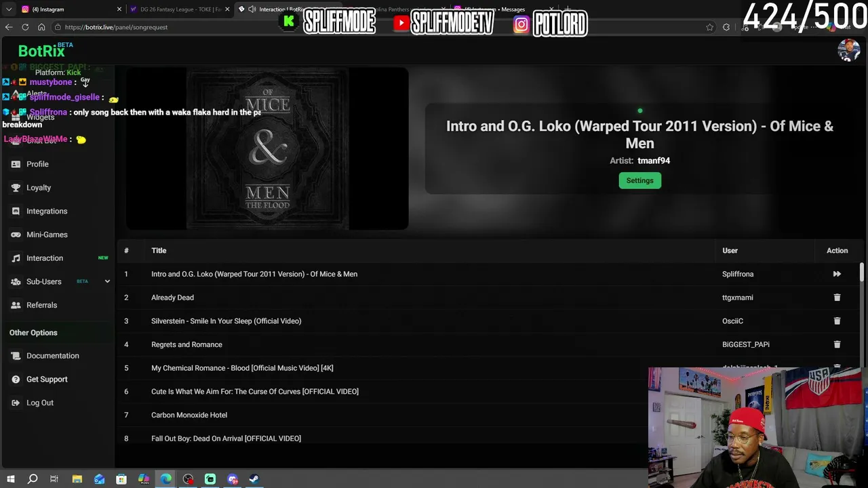
Task: View site information lock icon in address bar
Action: pos(59,27)
